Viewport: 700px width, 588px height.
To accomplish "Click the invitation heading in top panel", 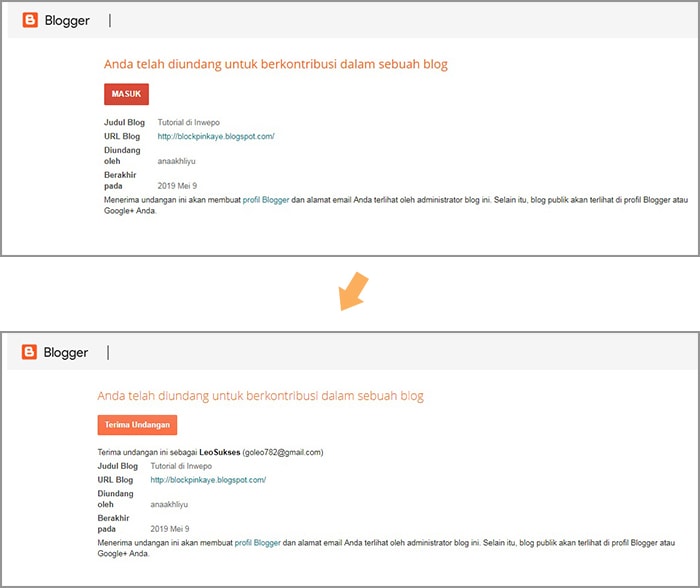I will (276, 64).
